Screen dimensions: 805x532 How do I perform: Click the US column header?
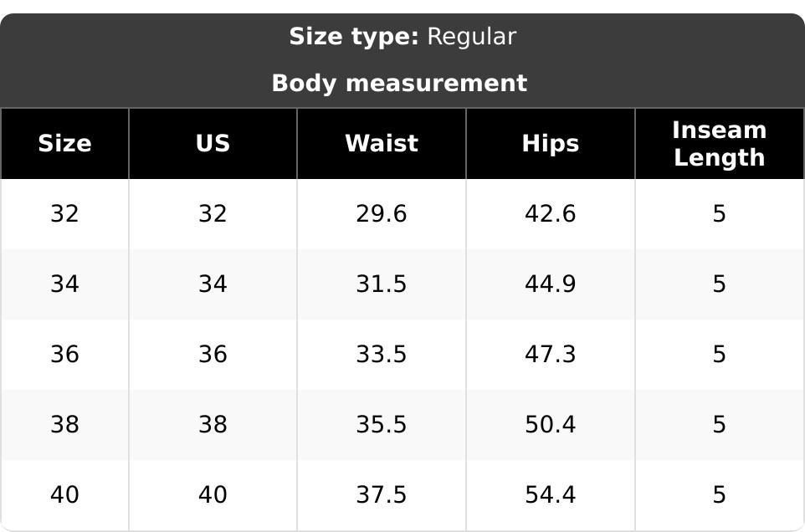[x=213, y=144]
